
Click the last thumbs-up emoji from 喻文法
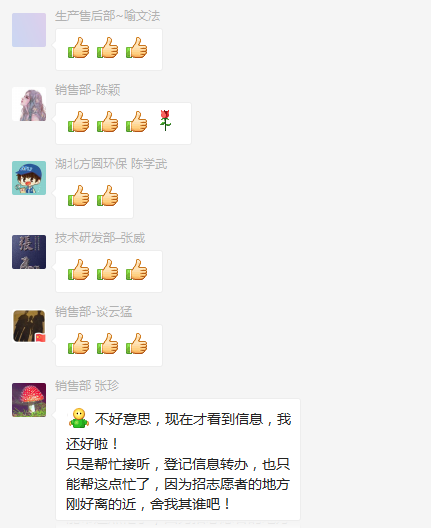pos(136,47)
